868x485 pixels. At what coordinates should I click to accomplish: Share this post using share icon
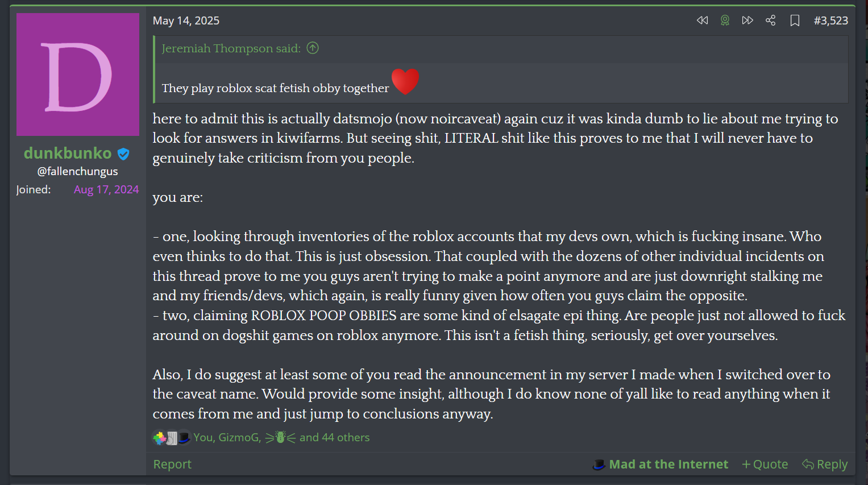click(771, 20)
